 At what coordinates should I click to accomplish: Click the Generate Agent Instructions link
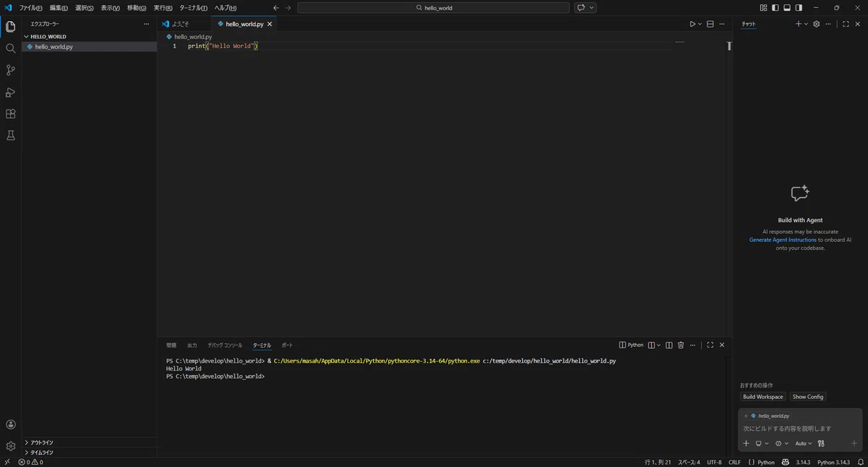783,240
